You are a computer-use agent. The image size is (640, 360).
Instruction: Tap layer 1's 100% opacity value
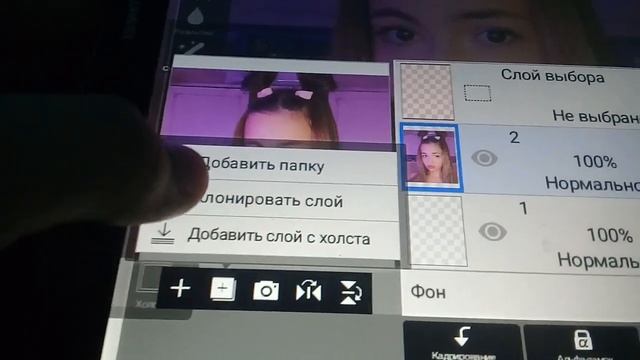[609, 235]
